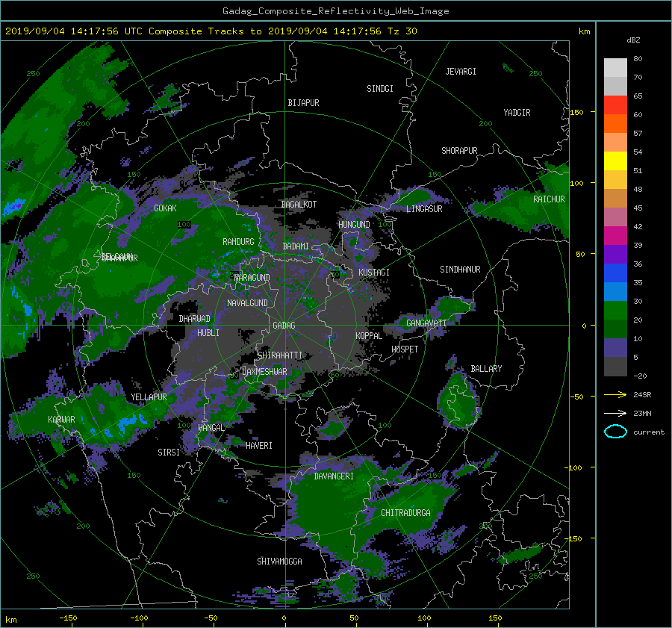Select the GANGAVATI city label

tap(426, 323)
